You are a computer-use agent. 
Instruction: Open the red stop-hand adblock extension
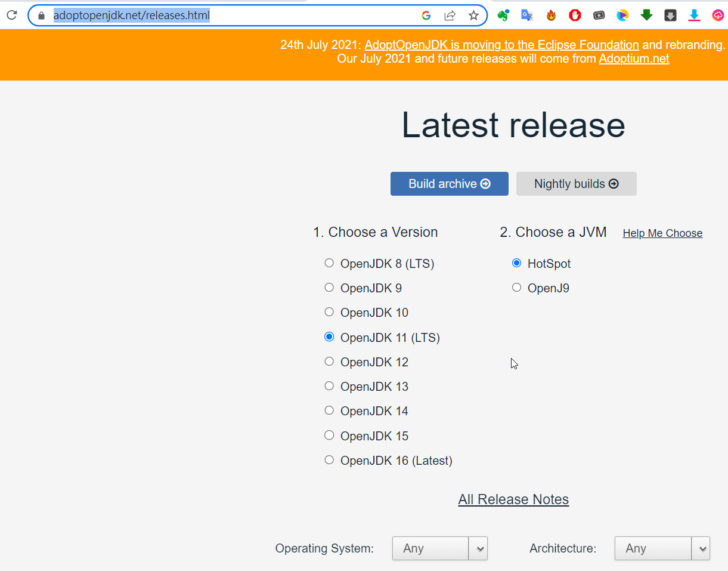(x=575, y=16)
